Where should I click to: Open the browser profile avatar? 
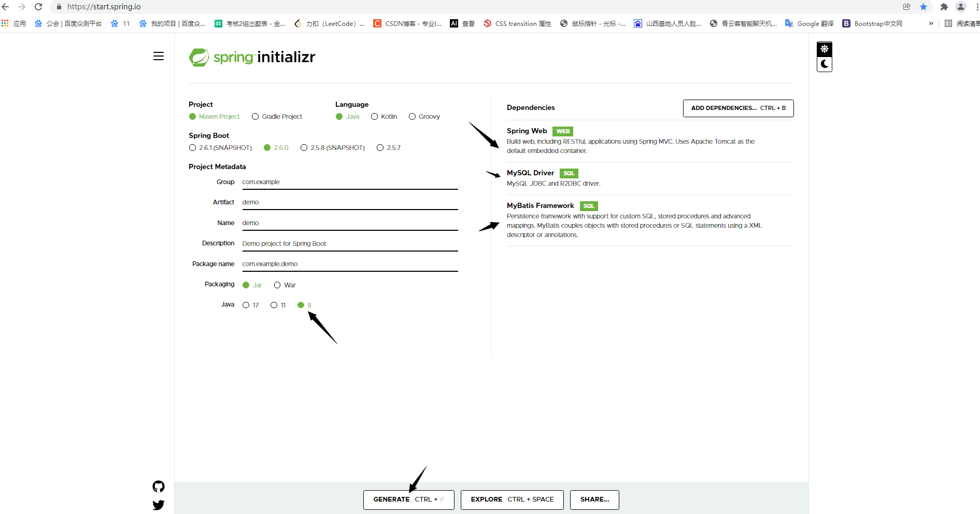click(x=961, y=7)
